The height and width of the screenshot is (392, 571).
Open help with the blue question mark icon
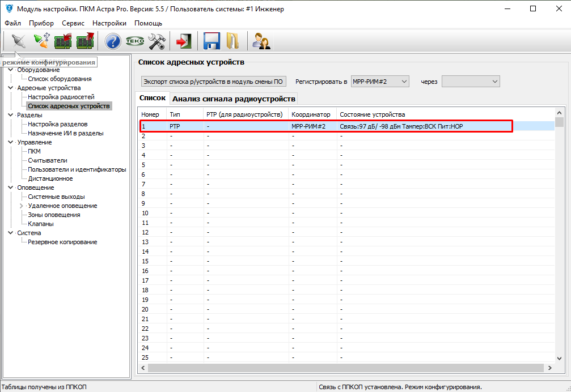[113, 41]
